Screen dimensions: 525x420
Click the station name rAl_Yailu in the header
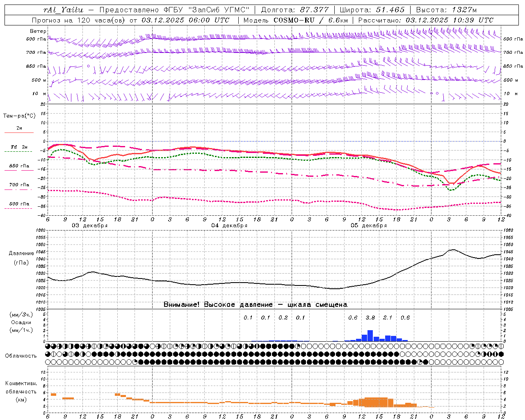pyautogui.click(x=63, y=10)
